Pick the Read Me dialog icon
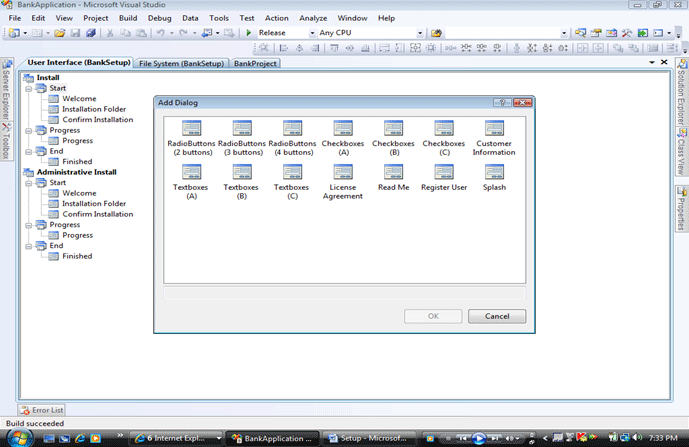Screen dimensions: 689x447 pos(393,172)
